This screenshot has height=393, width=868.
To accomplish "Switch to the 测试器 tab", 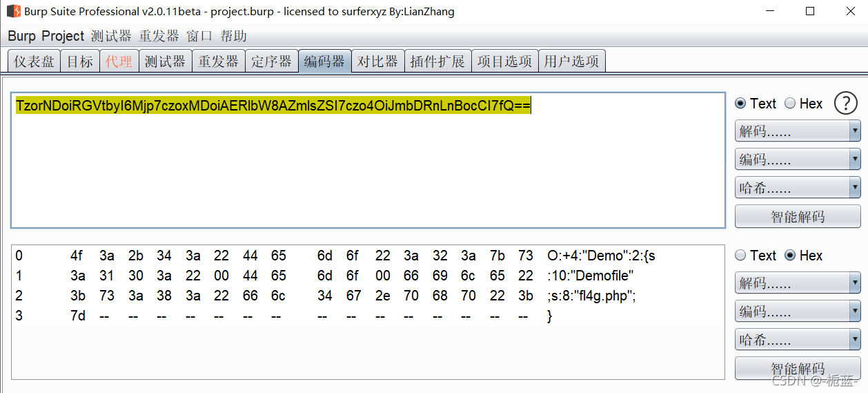I will (x=165, y=61).
